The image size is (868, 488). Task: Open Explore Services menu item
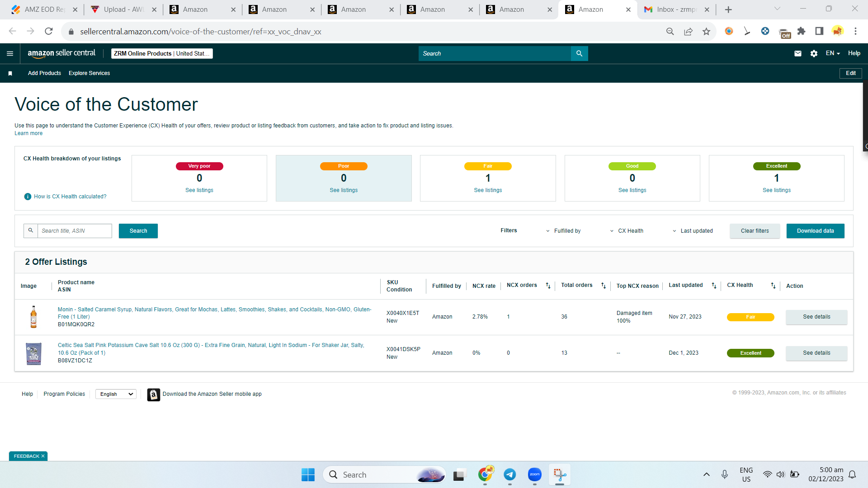90,73
